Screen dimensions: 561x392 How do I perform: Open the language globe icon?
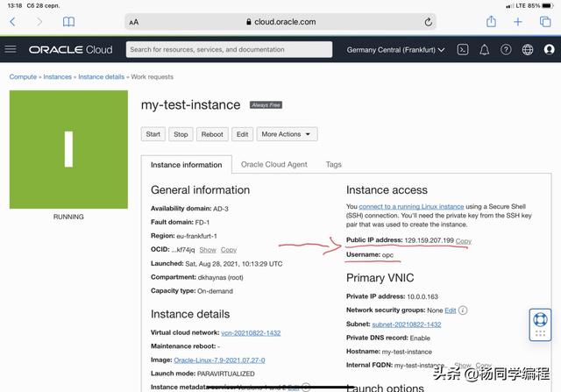(x=528, y=50)
